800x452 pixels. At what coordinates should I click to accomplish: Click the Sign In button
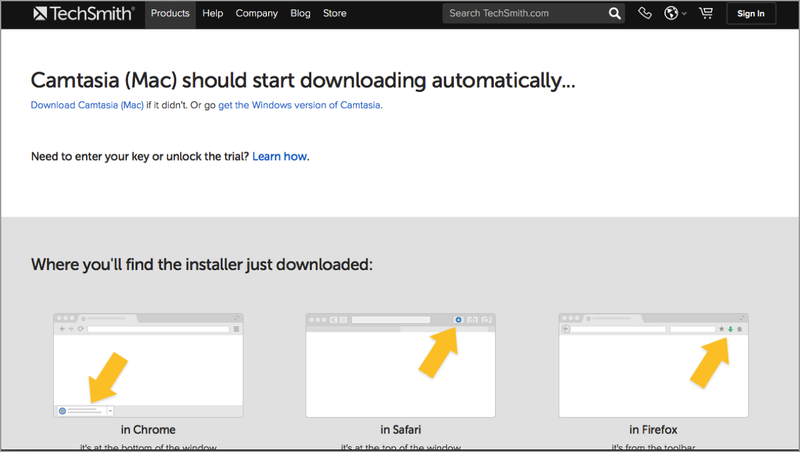pos(751,14)
